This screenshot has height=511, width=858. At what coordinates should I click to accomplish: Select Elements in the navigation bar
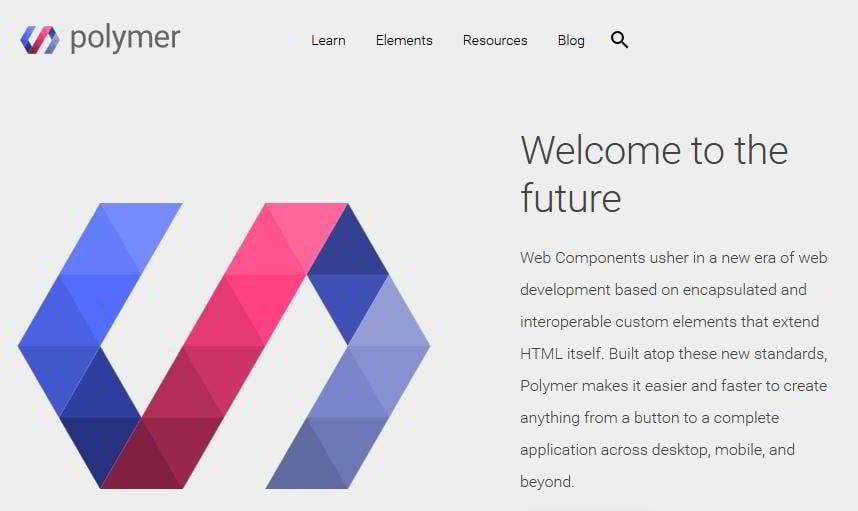point(404,40)
